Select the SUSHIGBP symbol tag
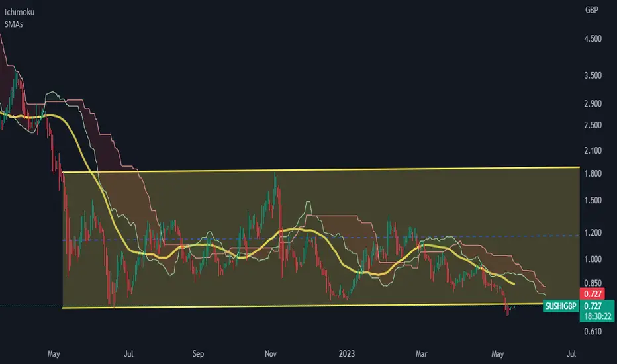The image size is (617, 364). click(561, 306)
